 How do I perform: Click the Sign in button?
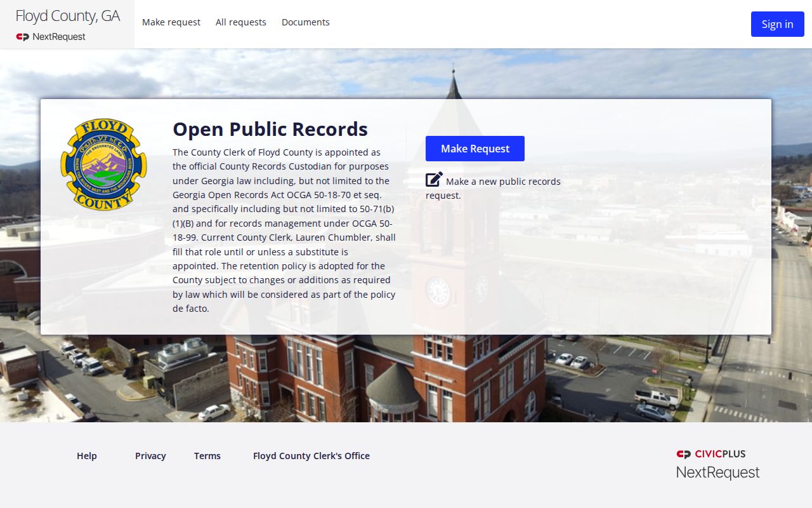click(x=778, y=24)
